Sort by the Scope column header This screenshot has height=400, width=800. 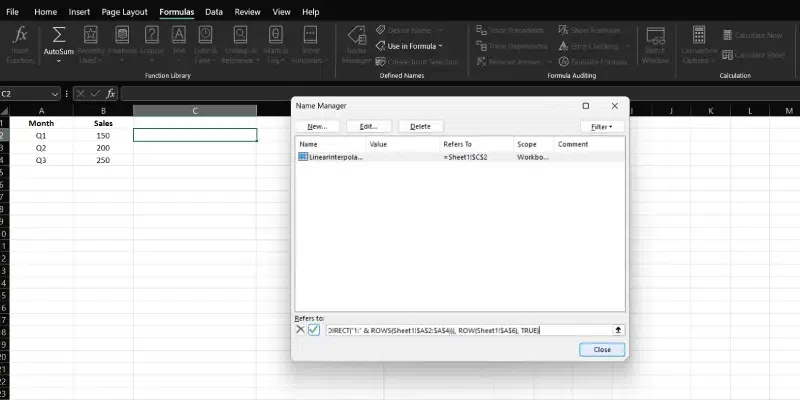(x=533, y=144)
